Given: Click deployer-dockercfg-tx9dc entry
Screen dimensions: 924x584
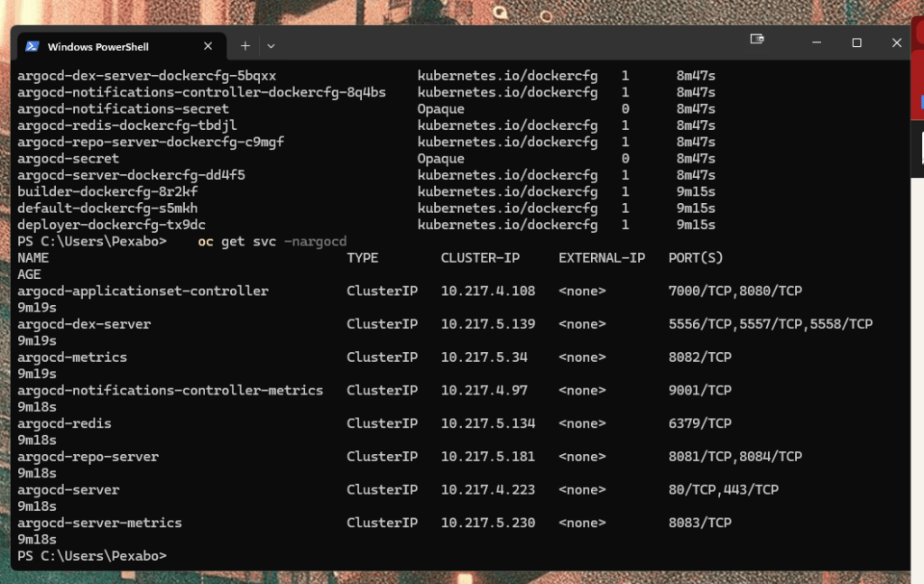Looking at the screenshot, I should pos(111,225).
